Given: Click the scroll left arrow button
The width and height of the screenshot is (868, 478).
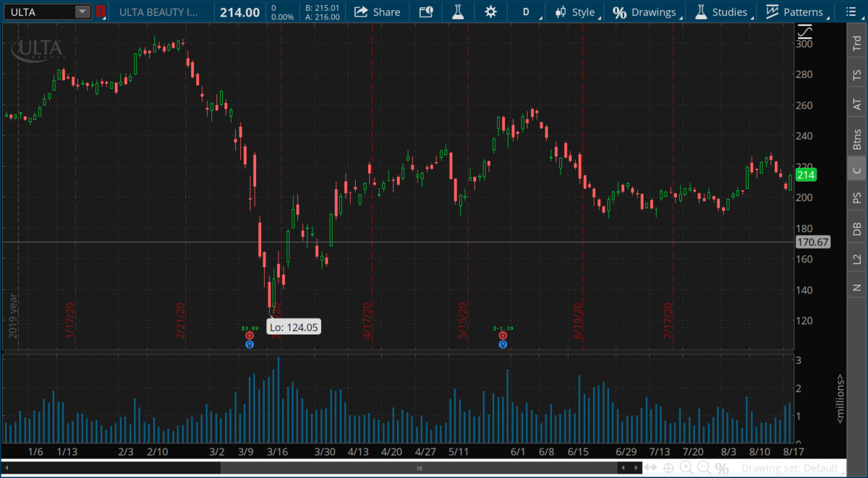Looking at the screenshot, I should (7, 468).
